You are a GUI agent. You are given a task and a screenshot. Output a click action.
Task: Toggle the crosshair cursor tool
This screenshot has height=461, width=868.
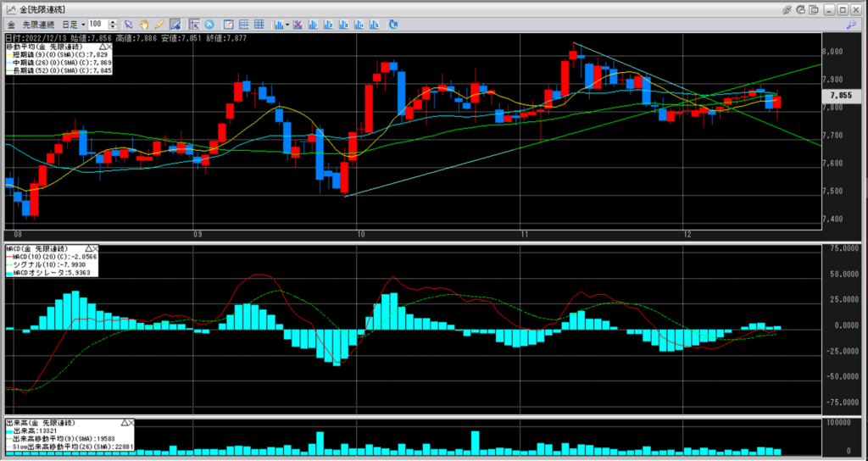[194, 25]
